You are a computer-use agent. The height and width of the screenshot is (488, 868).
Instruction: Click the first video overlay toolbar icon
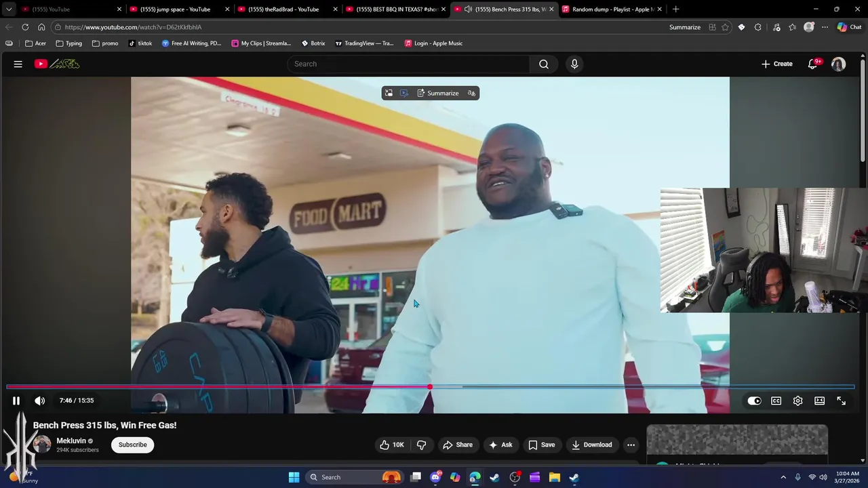pyautogui.click(x=389, y=93)
